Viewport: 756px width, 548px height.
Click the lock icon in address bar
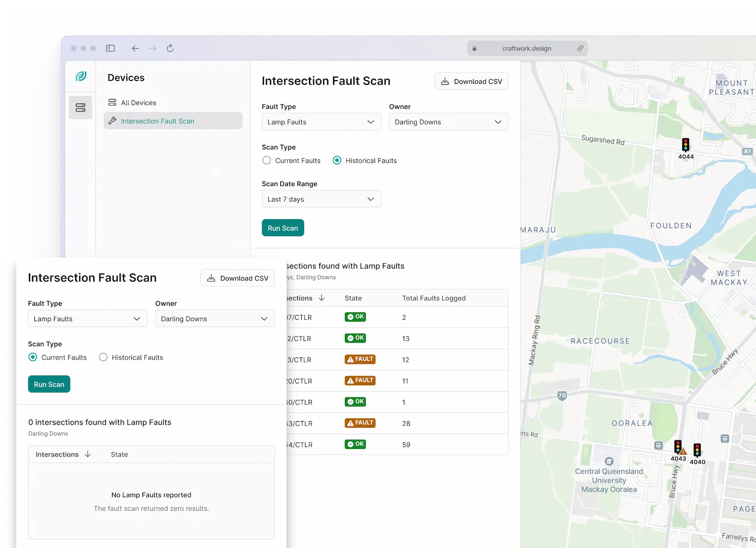[x=474, y=48]
